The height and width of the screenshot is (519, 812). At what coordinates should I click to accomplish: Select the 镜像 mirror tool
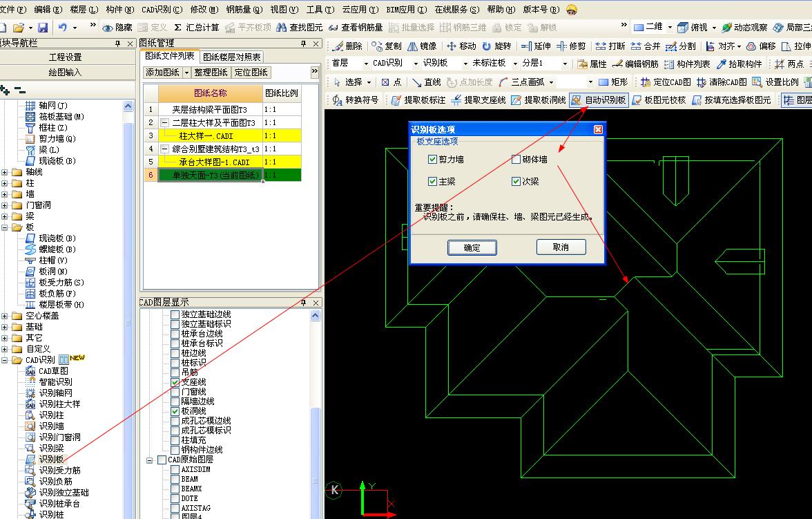point(421,46)
